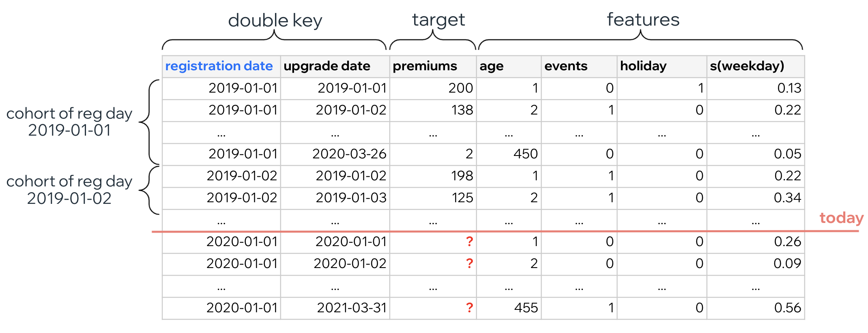Select the age cell showing 450
This screenshot has width=868, height=333.
tap(526, 154)
